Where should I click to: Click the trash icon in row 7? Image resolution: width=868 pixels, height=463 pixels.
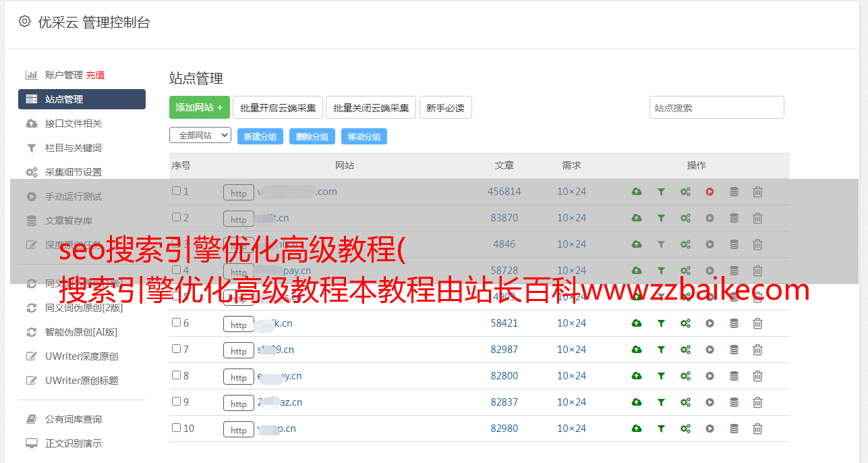(x=757, y=350)
